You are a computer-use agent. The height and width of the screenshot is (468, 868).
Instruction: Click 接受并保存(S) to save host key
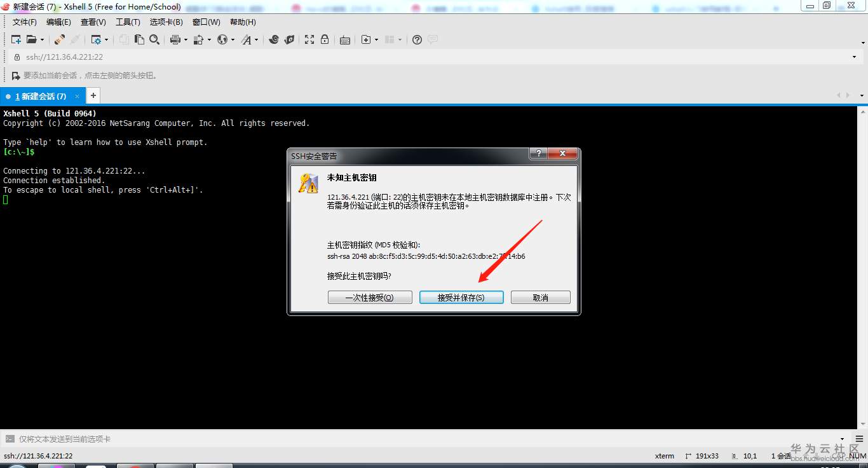[461, 298]
